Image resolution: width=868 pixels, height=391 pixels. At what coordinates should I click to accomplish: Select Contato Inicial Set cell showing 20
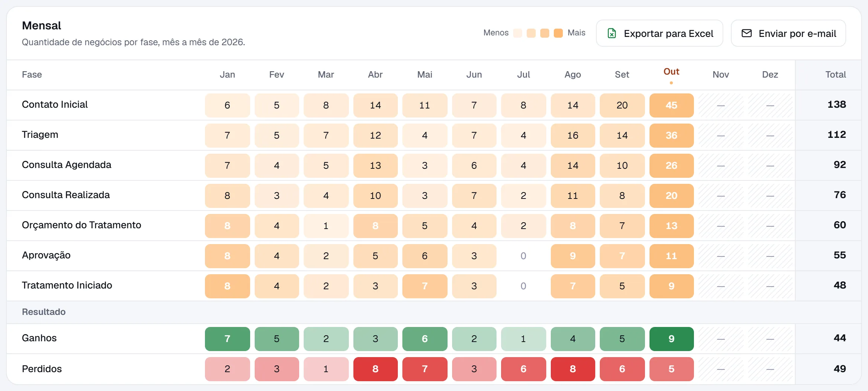tap(622, 105)
